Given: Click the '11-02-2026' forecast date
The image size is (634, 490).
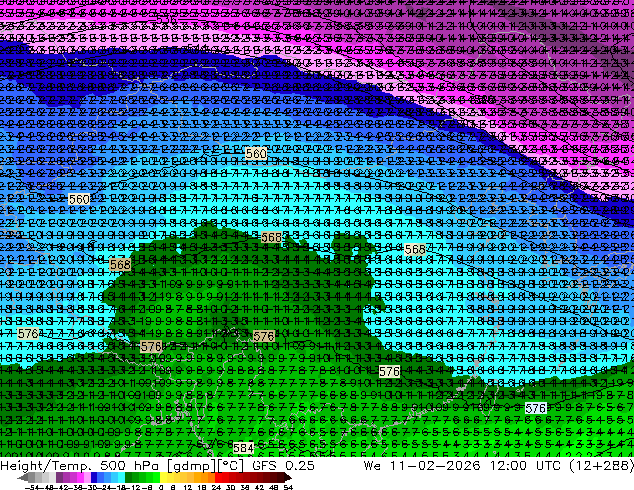Looking at the screenshot, I should coord(435,466).
